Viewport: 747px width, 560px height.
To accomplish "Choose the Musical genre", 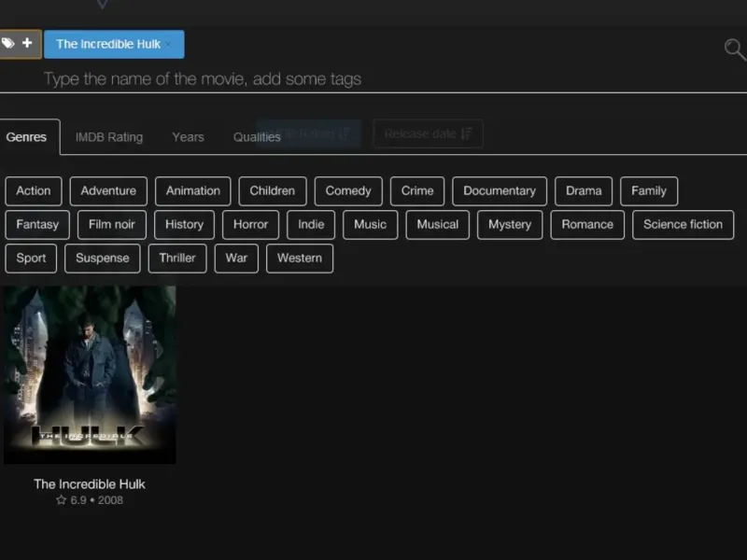I will (437, 225).
